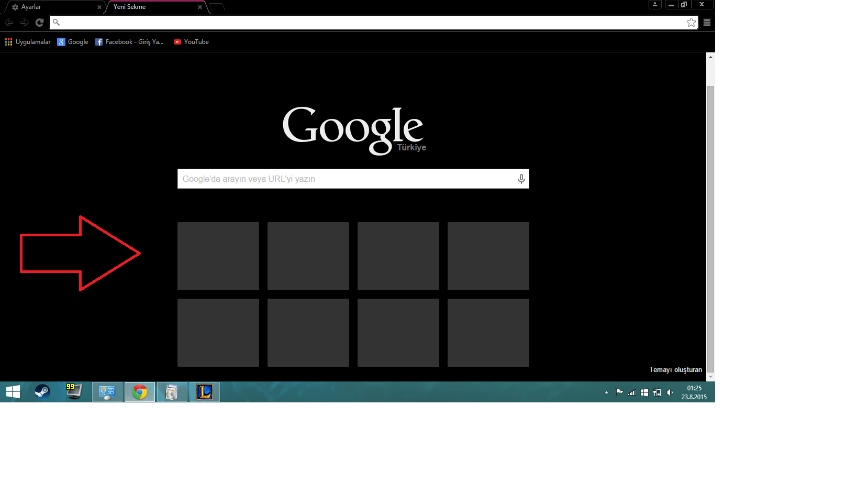Image resolution: width=868 pixels, height=503 pixels.
Task: Reload the current page
Action: (39, 23)
